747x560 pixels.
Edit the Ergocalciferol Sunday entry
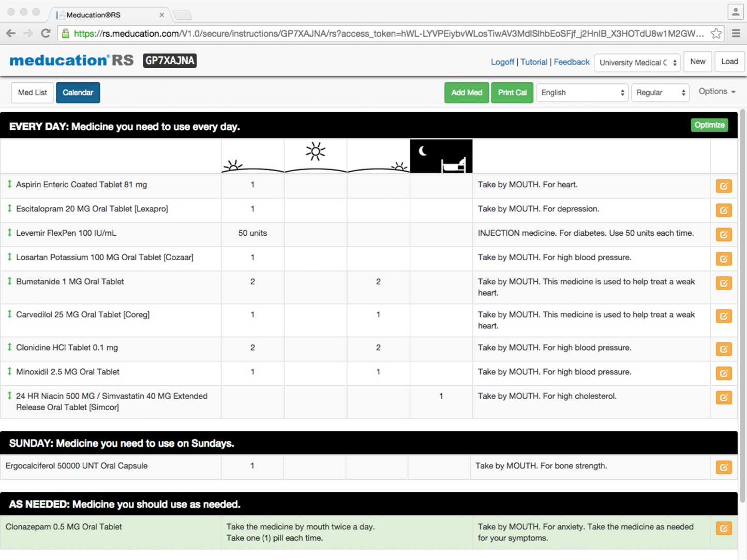click(x=724, y=467)
